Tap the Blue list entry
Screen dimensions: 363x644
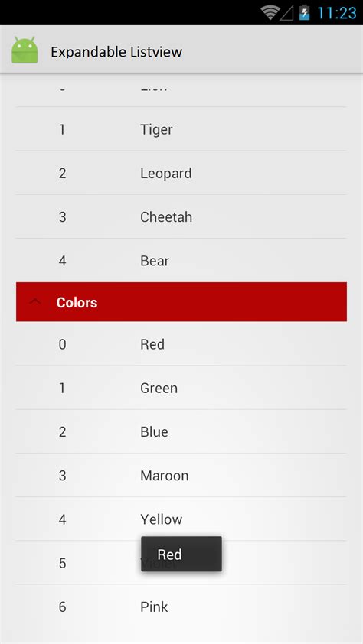coord(181,431)
